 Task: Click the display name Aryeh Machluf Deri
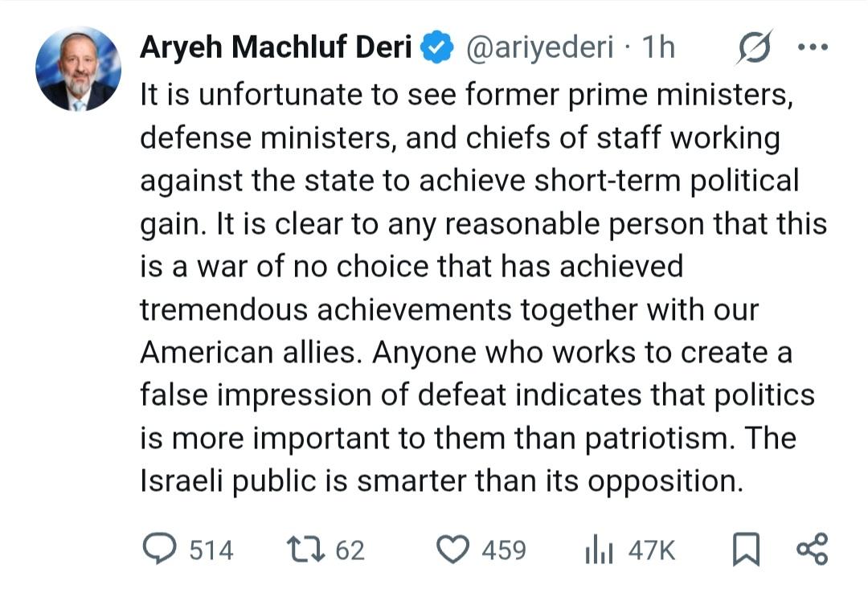tap(276, 48)
